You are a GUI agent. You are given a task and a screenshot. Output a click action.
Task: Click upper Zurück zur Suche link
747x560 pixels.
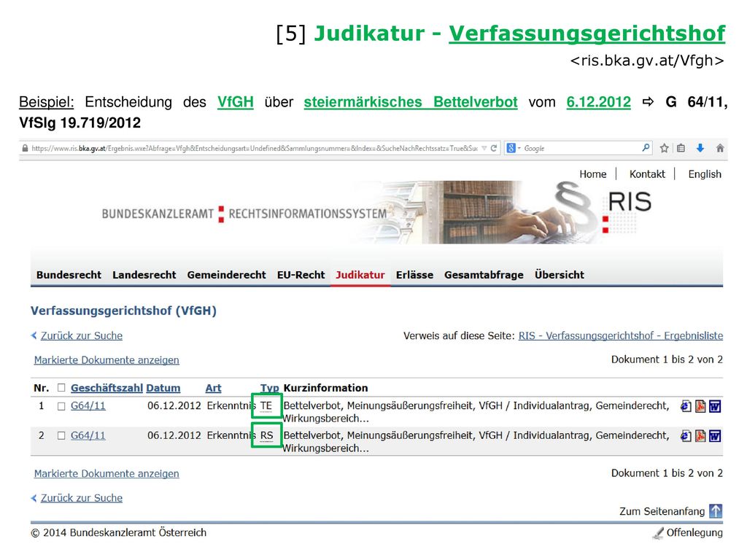coord(82,335)
